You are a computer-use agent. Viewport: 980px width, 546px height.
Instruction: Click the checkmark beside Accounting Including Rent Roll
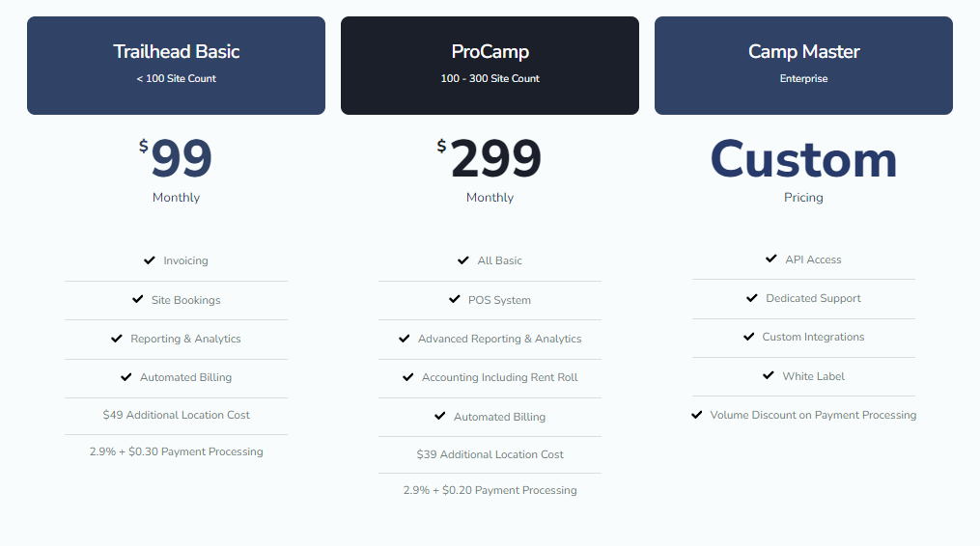[408, 377]
